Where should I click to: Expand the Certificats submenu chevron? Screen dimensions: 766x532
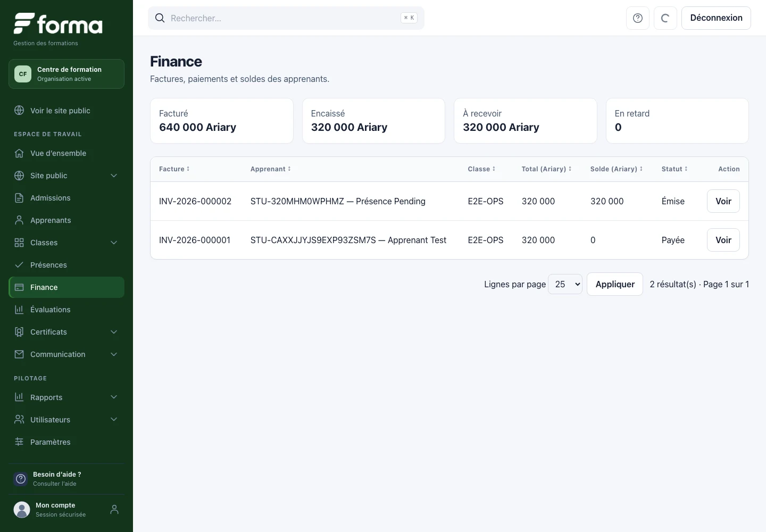click(x=114, y=332)
